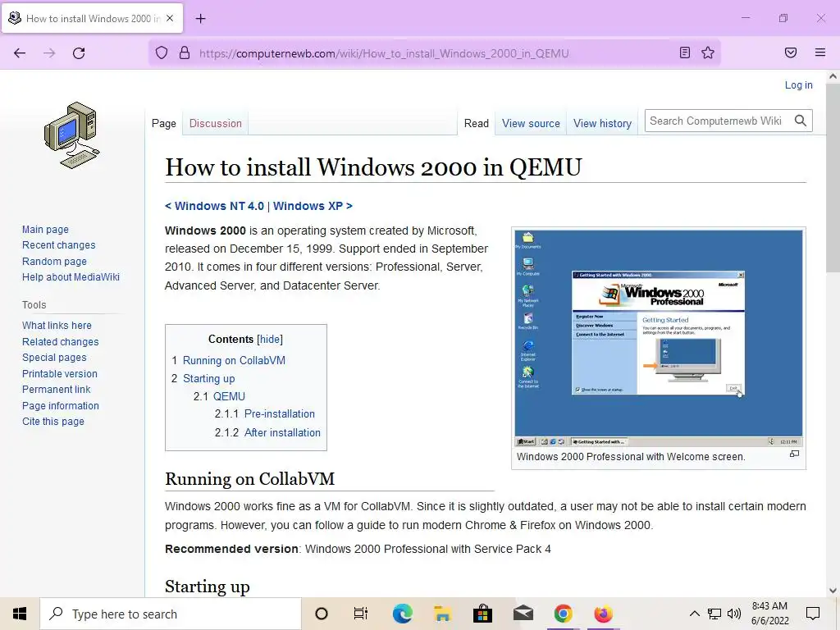Click the browser address bar URL
The width and height of the screenshot is (840, 630).
[384, 53]
